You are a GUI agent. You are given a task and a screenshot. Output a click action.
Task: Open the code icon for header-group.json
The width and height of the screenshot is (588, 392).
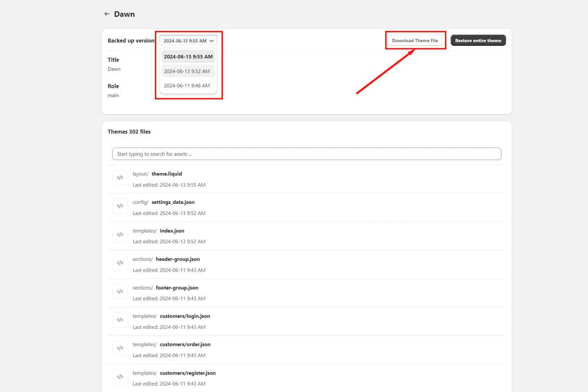pos(120,263)
